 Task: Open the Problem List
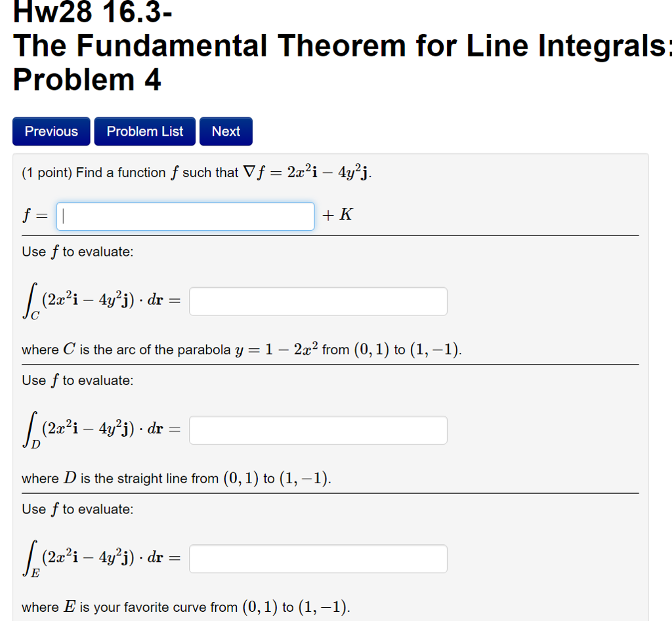144,131
